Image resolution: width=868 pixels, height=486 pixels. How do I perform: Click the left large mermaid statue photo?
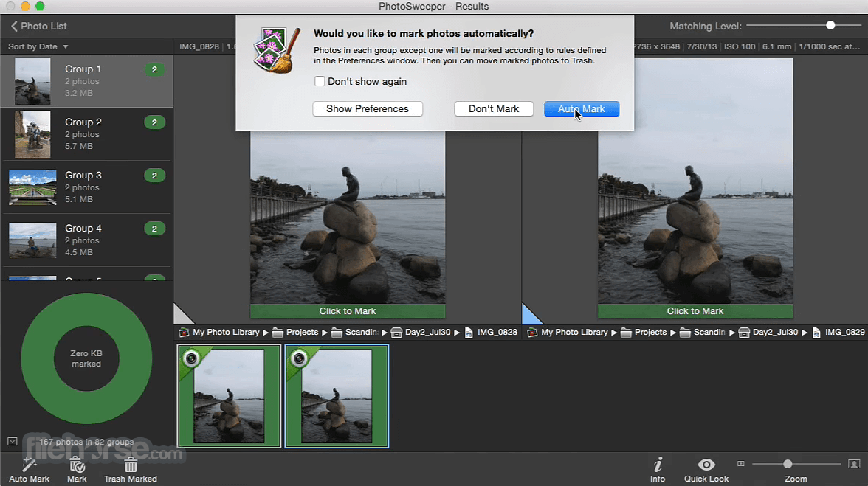(348, 218)
